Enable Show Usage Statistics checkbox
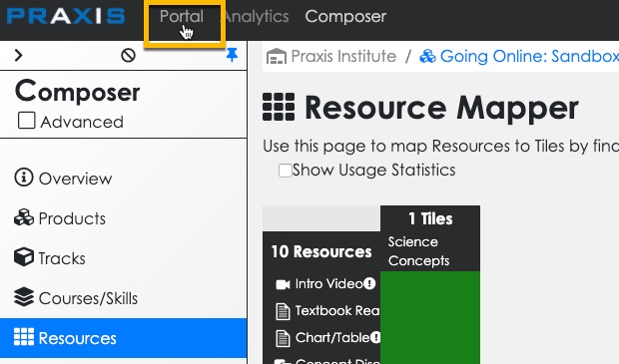Screen dimensions: 619x364 click(x=285, y=171)
